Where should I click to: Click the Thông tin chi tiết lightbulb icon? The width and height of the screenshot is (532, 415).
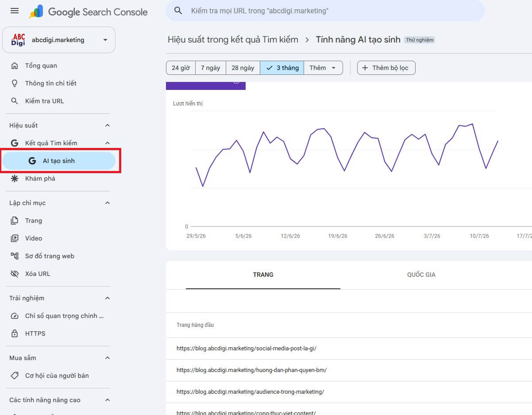pos(15,83)
